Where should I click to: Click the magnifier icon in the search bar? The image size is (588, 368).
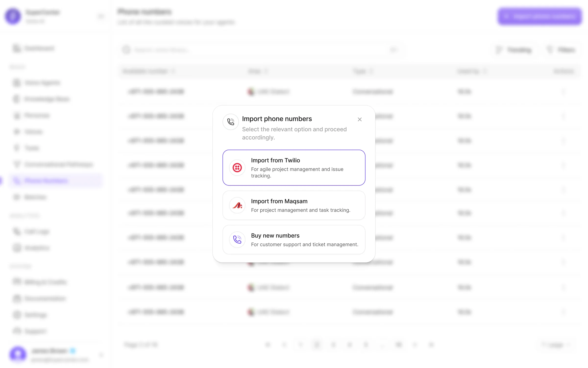(x=126, y=50)
